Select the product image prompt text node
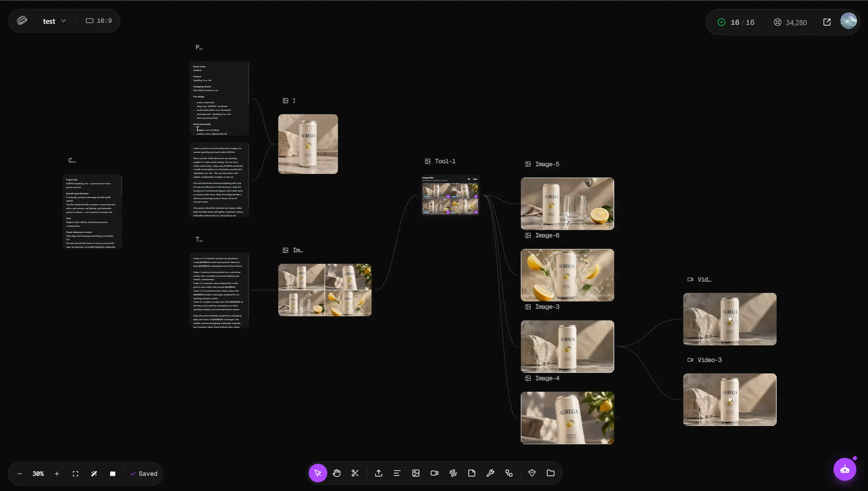Image resolution: width=868 pixels, height=491 pixels. (x=219, y=180)
